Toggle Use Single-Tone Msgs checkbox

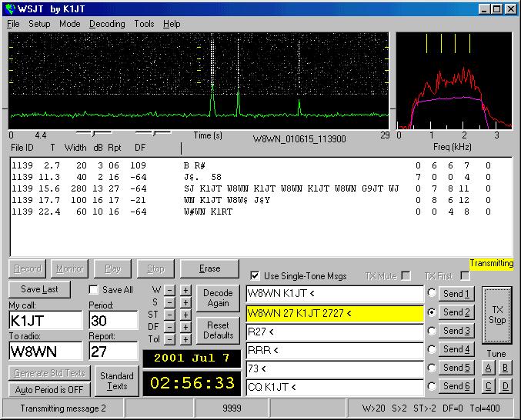pyautogui.click(x=255, y=275)
